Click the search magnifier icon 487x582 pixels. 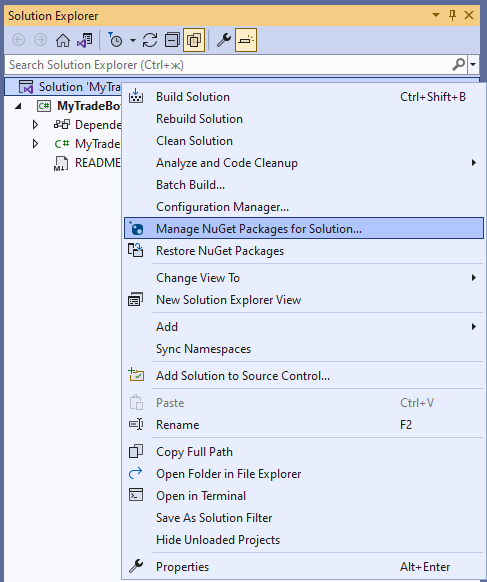(x=459, y=65)
